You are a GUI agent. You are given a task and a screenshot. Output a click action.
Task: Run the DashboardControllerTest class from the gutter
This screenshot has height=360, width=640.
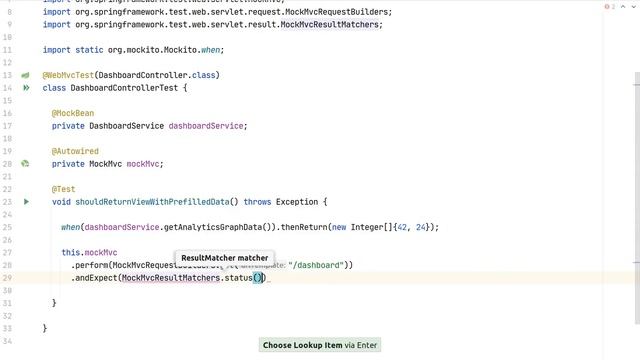point(26,88)
